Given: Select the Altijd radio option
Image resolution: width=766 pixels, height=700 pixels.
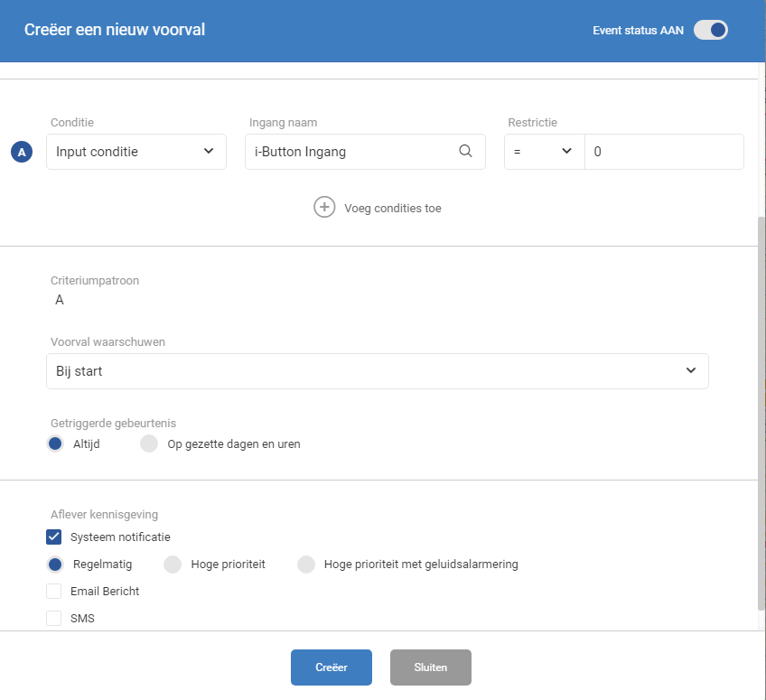Looking at the screenshot, I should tap(55, 443).
